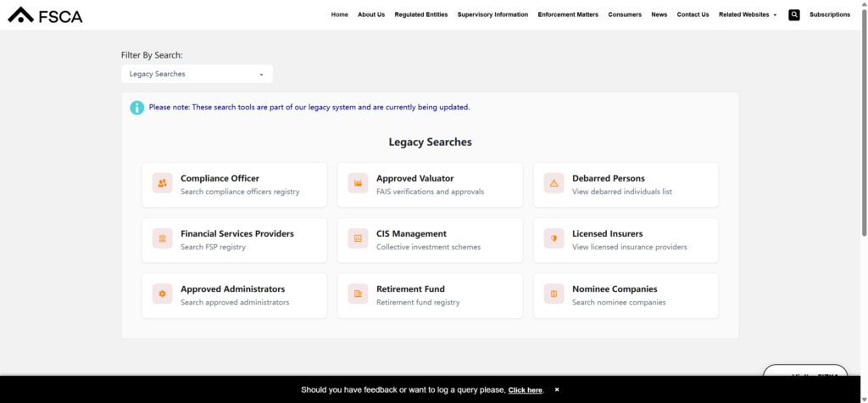Image resolution: width=868 pixels, height=403 pixels.
Task: Open the Subscriptions link
Action: click(829, 14)
